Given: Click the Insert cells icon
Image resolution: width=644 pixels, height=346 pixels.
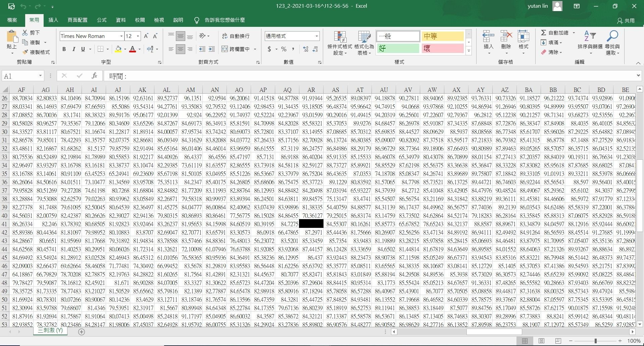Looking at the screenshot, I should (488, 36).
